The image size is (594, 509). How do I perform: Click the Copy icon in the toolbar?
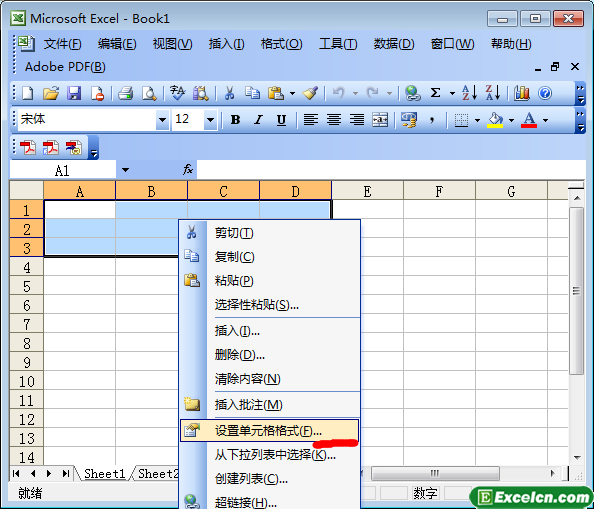[x=252, y=93]
